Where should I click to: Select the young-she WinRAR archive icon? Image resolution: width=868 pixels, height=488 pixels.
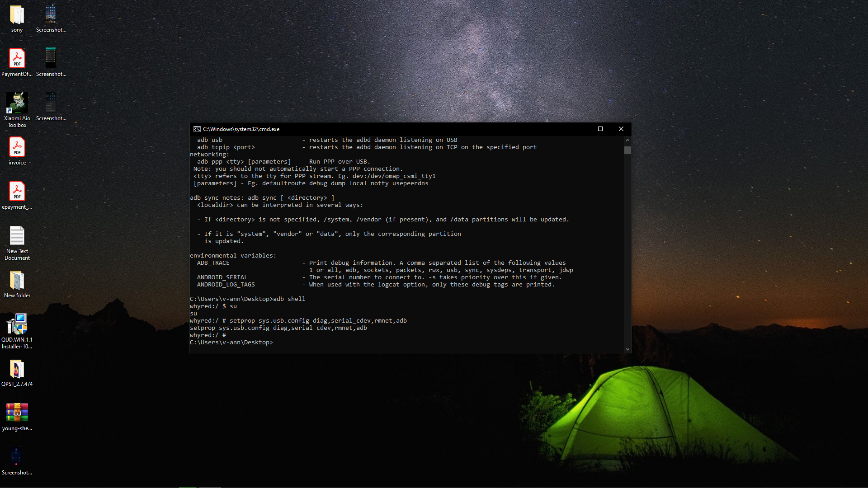pyautogui.click(x=17, y=413)
